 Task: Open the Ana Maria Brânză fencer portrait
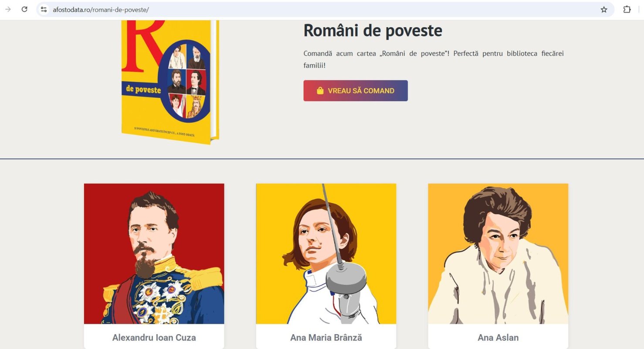click(326, 253)
